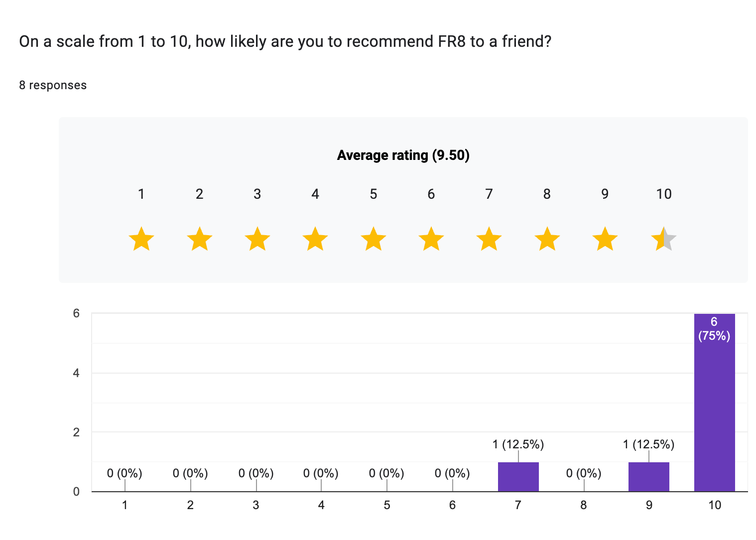
Task: Click the purple bar for rating 9
Action: (x=648, y=477)
